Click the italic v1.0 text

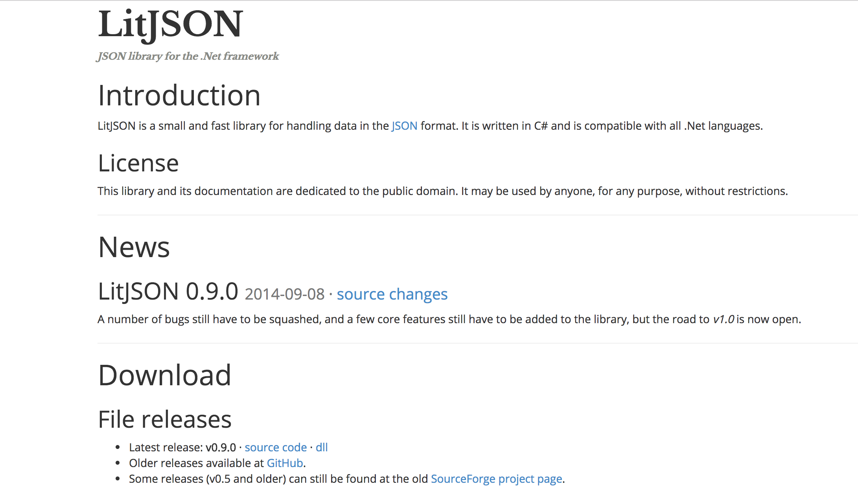pyautogui.click(x=724, y=319)
